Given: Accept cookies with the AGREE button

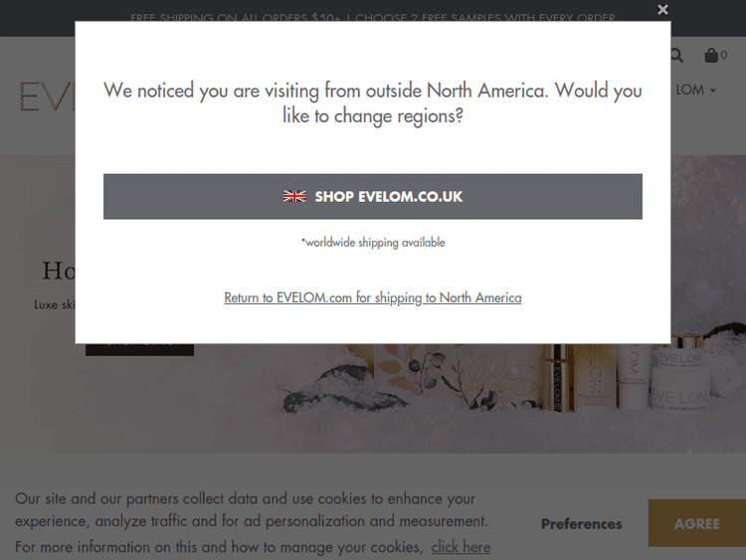Looking at the screenshot, I should [696, 523].
